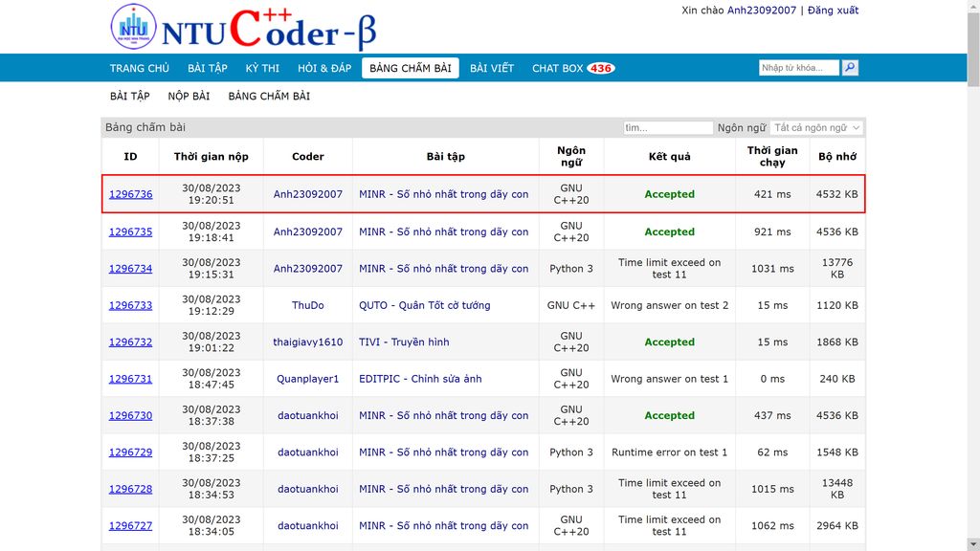The width and height of the screenshot is (980, 551).
Task: Click the 1031 ms runtime cell
Action: click(772, 269)
